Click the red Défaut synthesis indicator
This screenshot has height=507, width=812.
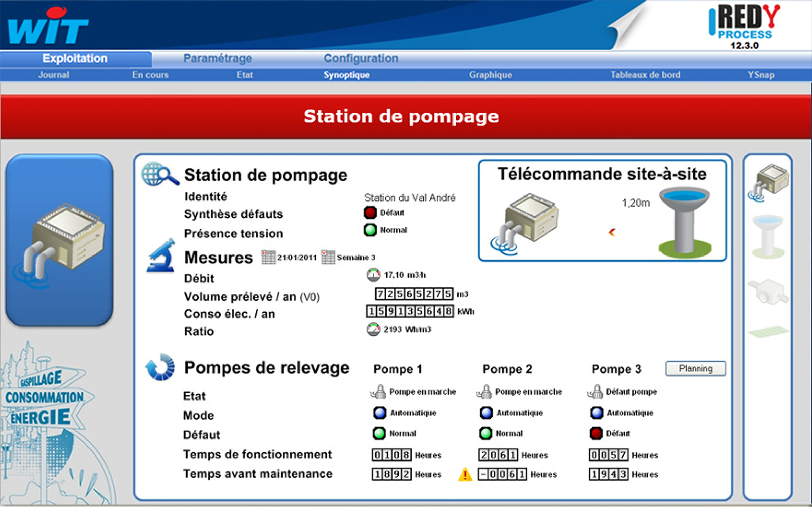tap(370, 213)
